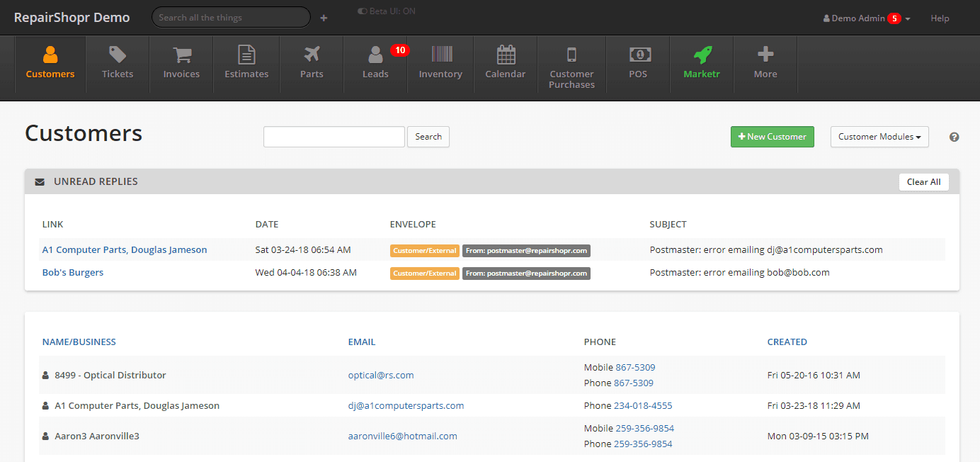Sort customers by Created column
Image resolution: width=980 pixels, height=462 pixels.
click(x=787, y=342)
